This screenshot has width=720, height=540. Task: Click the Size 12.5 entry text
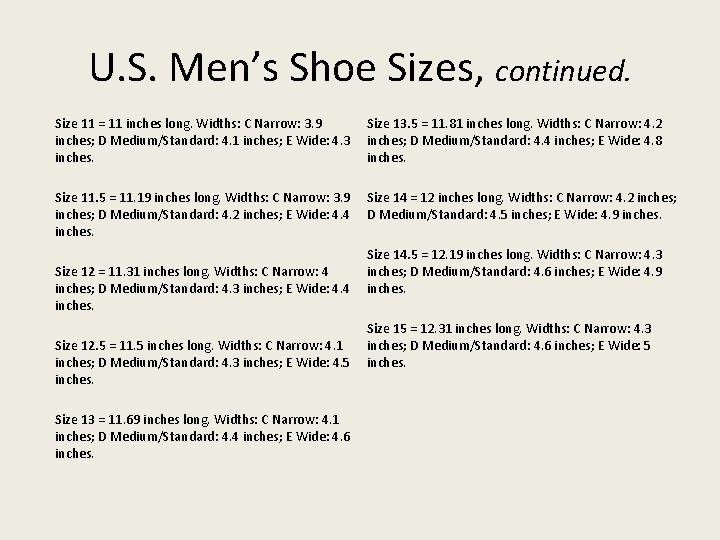[202, 362]
